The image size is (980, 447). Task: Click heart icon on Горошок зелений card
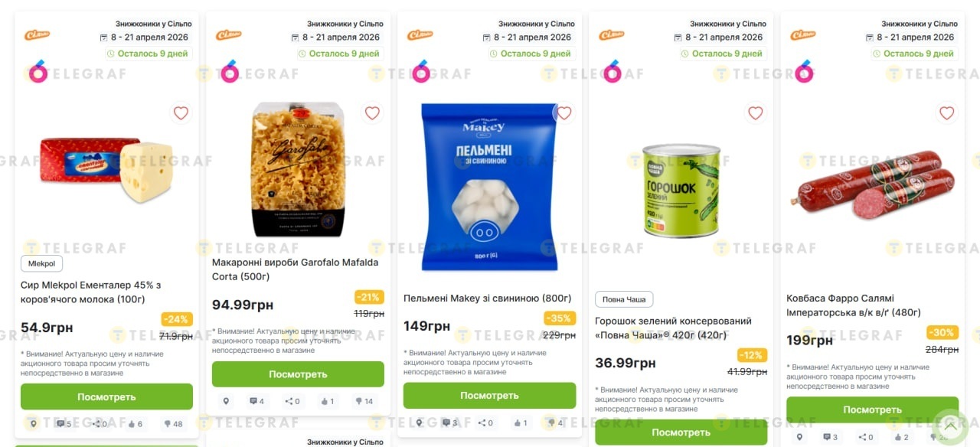(755, 113)
